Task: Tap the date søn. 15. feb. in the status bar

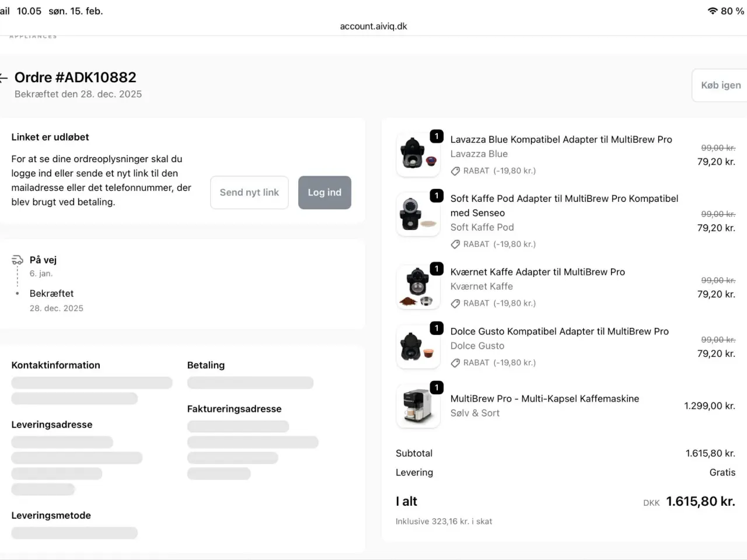Action: pos(76,11)
